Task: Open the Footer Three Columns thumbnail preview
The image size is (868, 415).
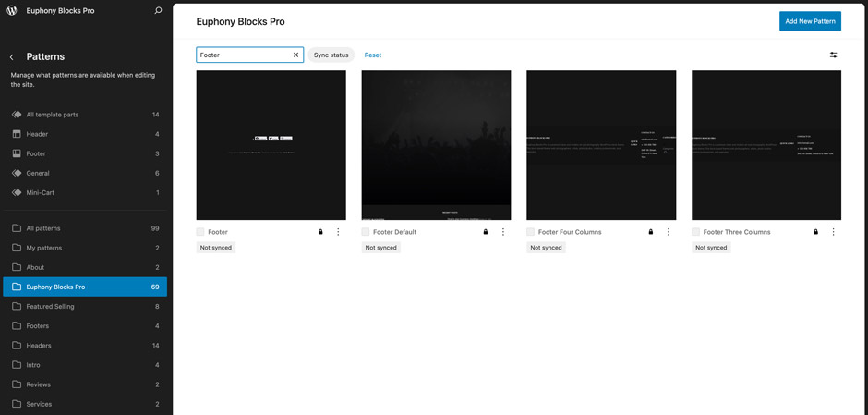Action: (x=766, y=145)
